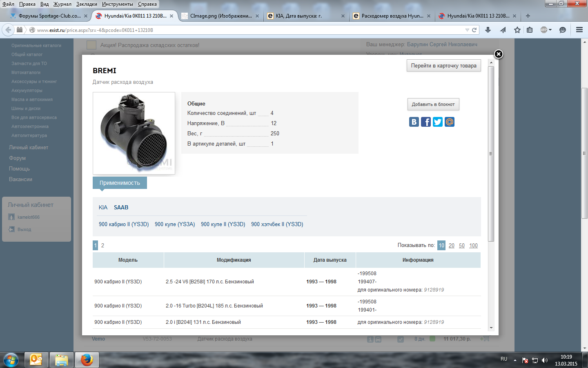This screenshot has width=588, height=368.
Task: Show 20 results per page
Action: [x=451, y=245]
